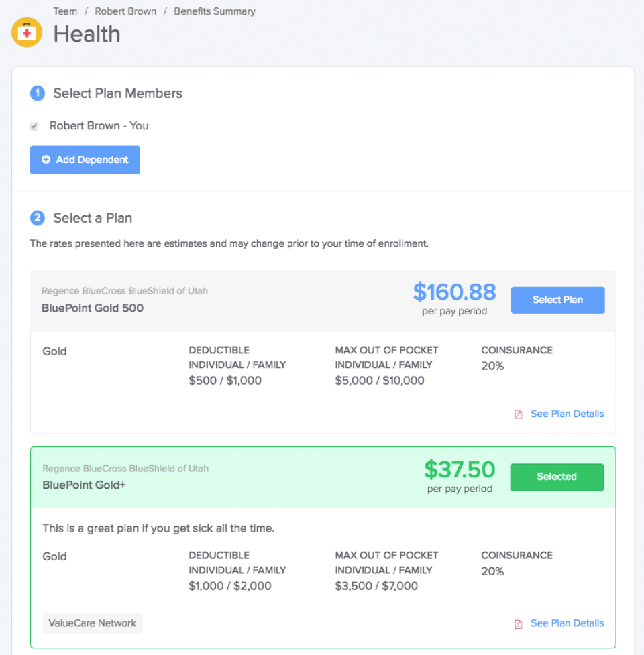This screenshot has width=644, height=655.
Task: Navigate to Benefits Summary breadcrumb
Action: (215, 11)
